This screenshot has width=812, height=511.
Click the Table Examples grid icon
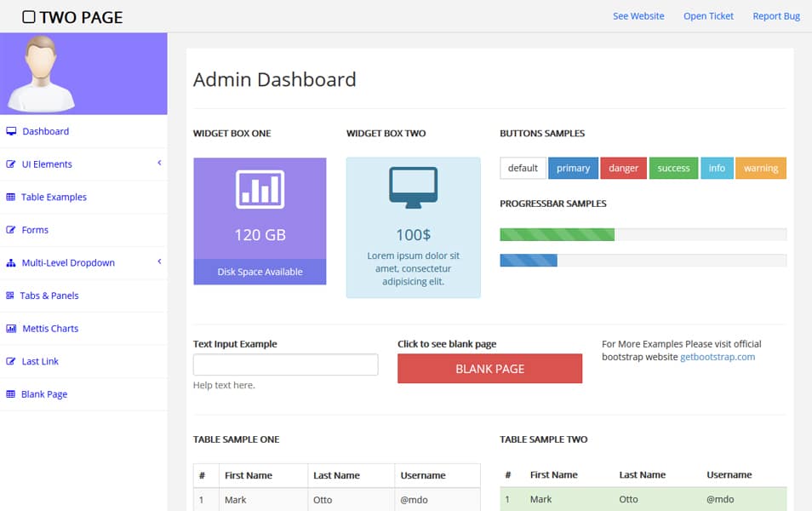pos(12,197)
